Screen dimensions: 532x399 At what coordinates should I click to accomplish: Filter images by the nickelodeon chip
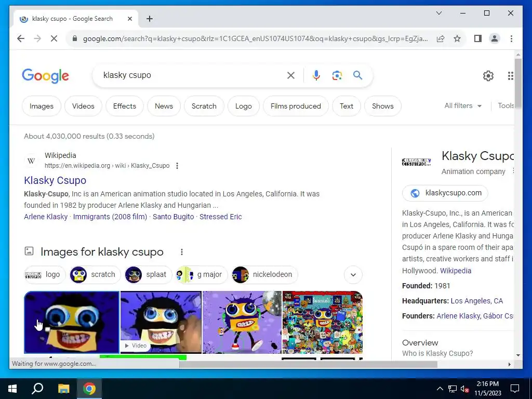pyautogui.click(x=264, y=274)
